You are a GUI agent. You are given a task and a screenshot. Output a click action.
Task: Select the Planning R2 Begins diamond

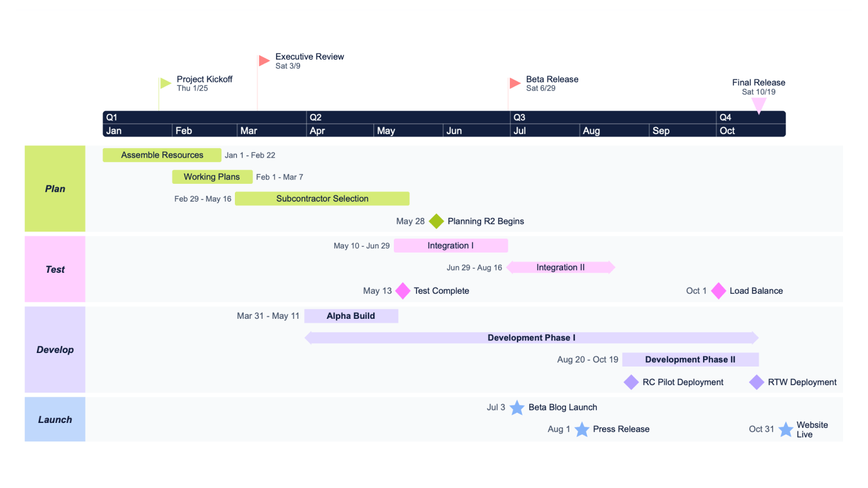point(436,221)
